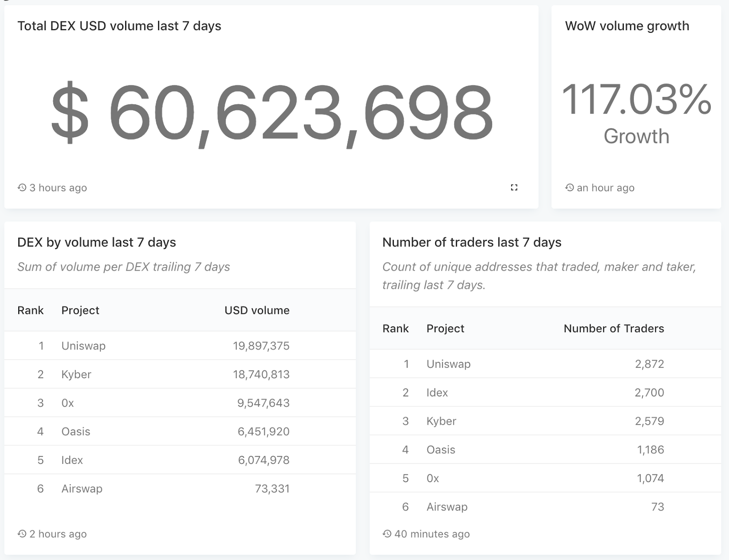729x560 pixels.
Task: Click the fullscreen expand icon on total volume card
Action: 514,187
